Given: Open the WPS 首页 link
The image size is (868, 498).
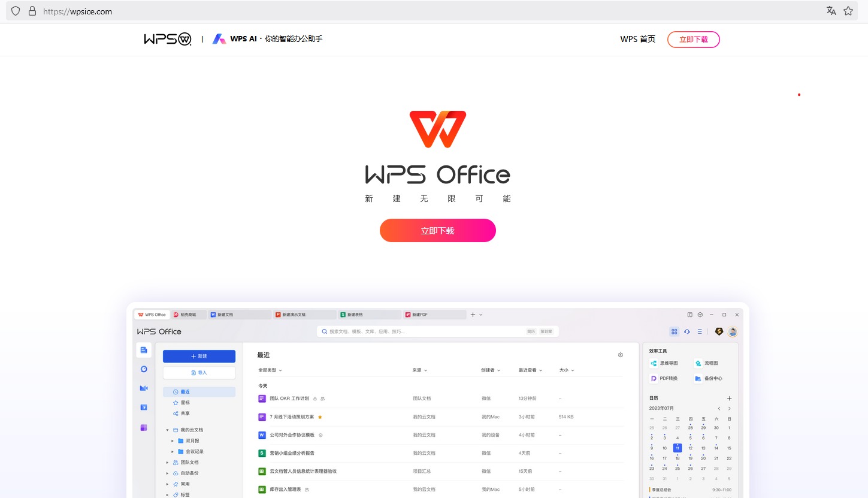Looking at the screenshot, I should (637, 39).
